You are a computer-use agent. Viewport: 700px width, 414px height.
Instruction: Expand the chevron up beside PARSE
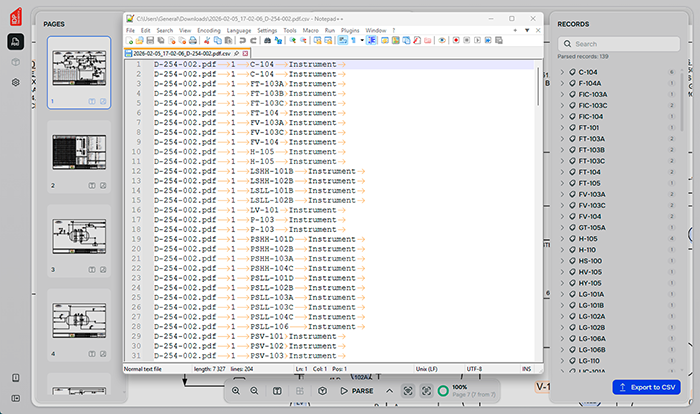(x=389, y=391)
